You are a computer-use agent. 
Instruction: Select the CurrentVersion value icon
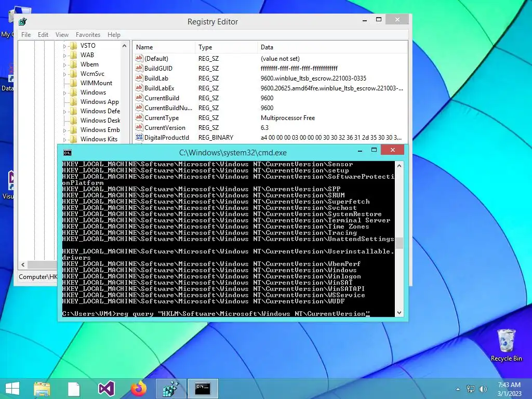coord(139,127)
